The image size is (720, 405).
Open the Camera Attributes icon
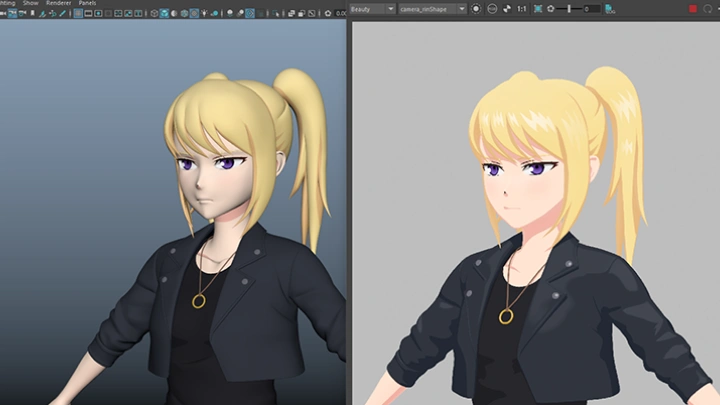(x=22, y=13)
